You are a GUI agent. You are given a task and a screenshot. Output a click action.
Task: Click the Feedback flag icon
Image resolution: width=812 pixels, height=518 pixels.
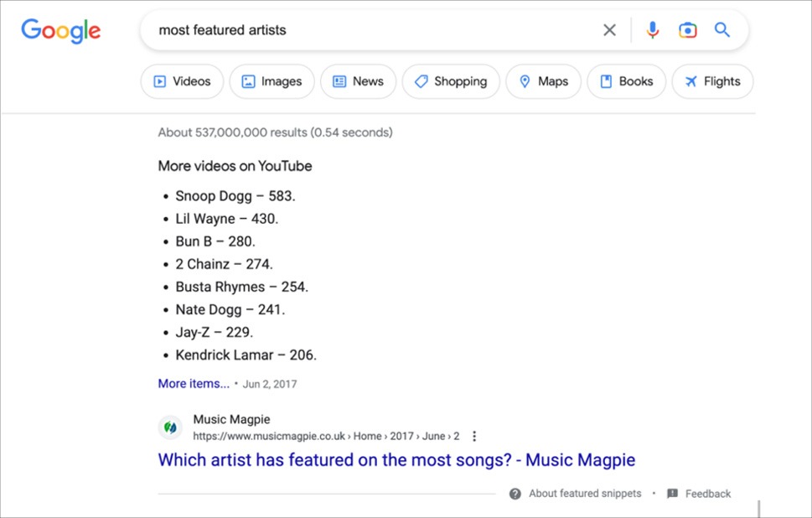click(x=671, y=494)
